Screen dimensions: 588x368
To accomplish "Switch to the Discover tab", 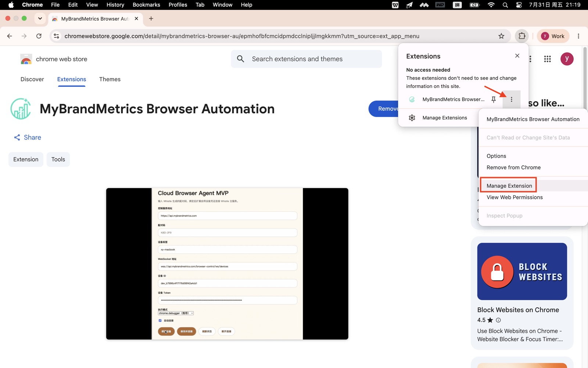I will 32,79.
